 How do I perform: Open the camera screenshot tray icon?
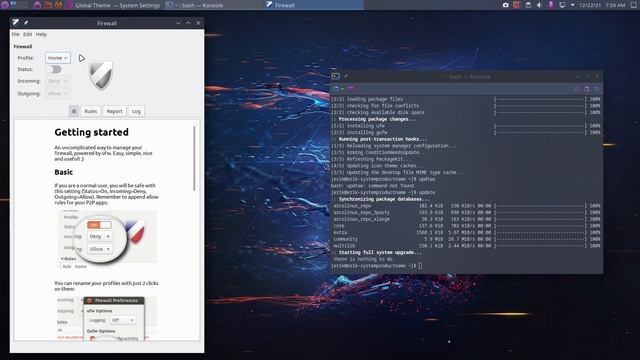click(x=505, y=5)
